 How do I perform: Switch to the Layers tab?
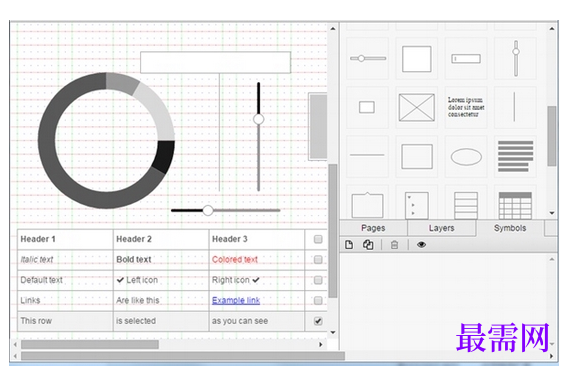[x=442, y=228]
